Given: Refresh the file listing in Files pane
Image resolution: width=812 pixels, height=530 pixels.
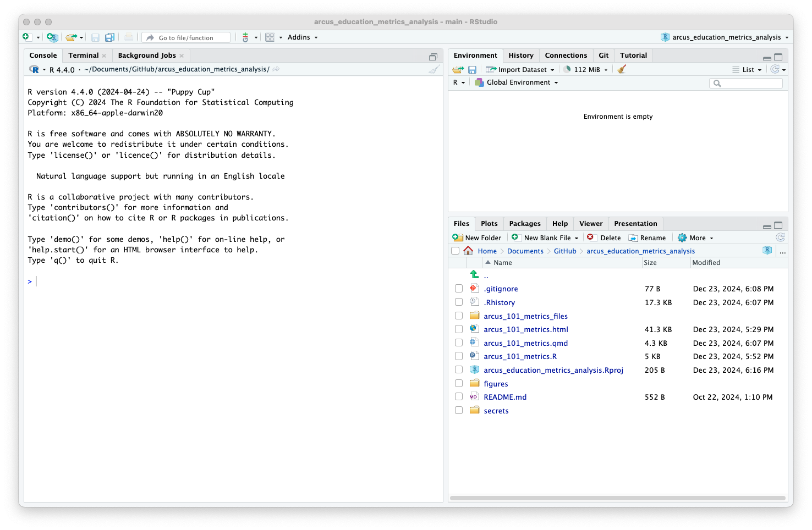Looking at the screenshot, I should pyautogui.click(x=780, y=238).
